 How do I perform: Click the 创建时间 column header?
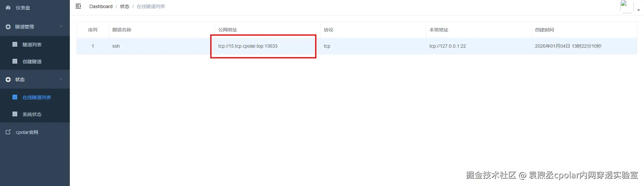(x=544, y=30)
